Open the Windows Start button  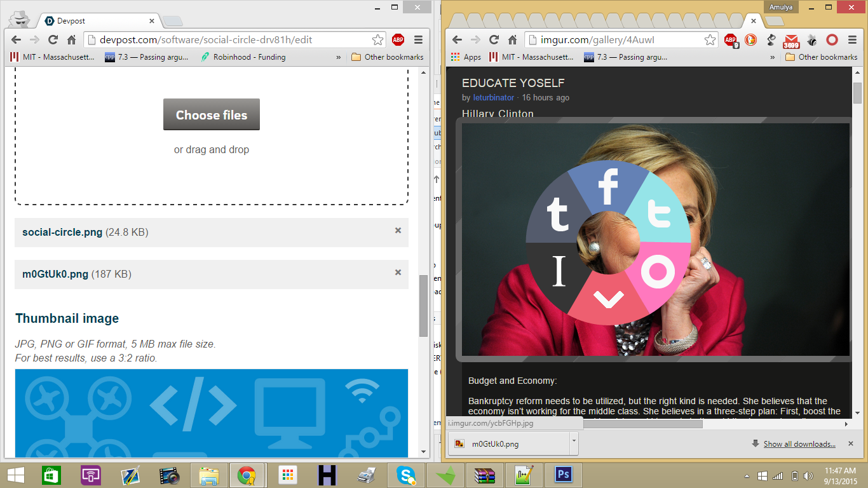point(16,475)
